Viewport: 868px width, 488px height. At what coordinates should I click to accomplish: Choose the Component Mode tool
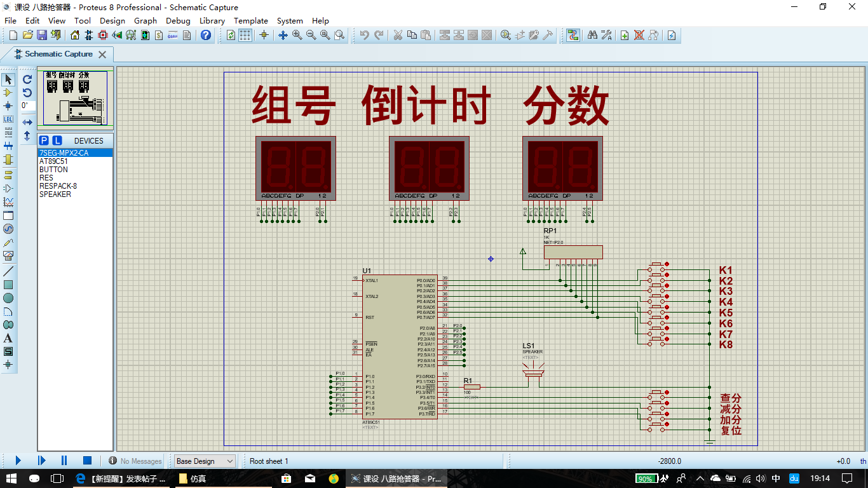(x=8, y=93)
